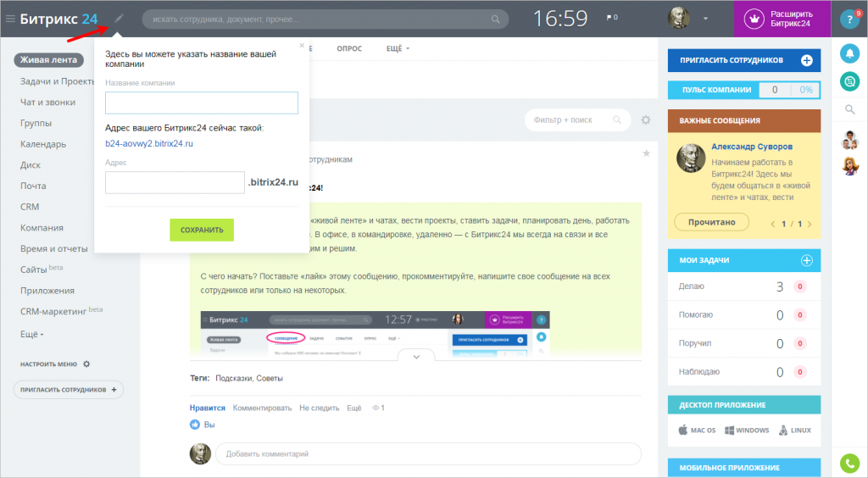Like the post via Нравится link
Screen dimensions: 868x478
coord(208,408)
